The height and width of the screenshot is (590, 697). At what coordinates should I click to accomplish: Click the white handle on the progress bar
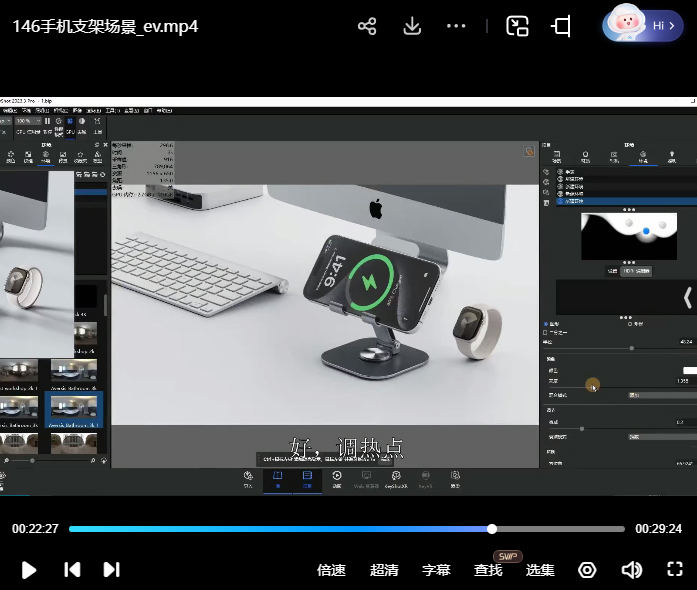(x=492, y=528)
